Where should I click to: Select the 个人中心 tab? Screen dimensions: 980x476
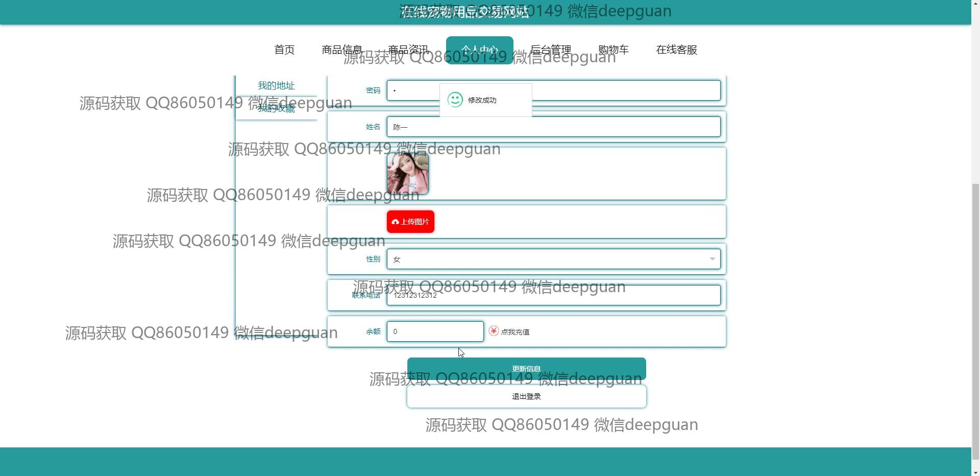pos(479,50)
